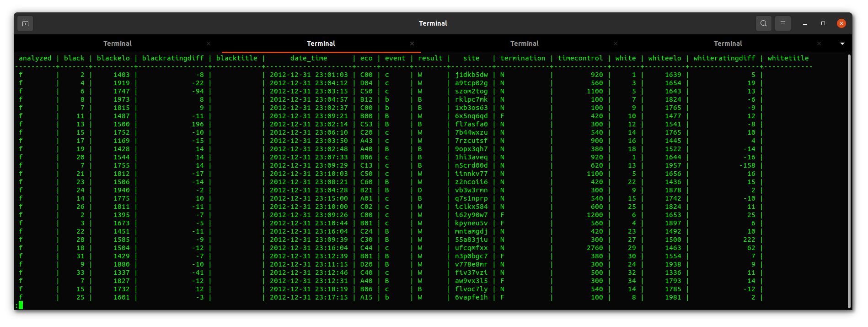Click the 'whiteelo' column header
This screenshot has height=327, width=868.
tap(664, 58)
